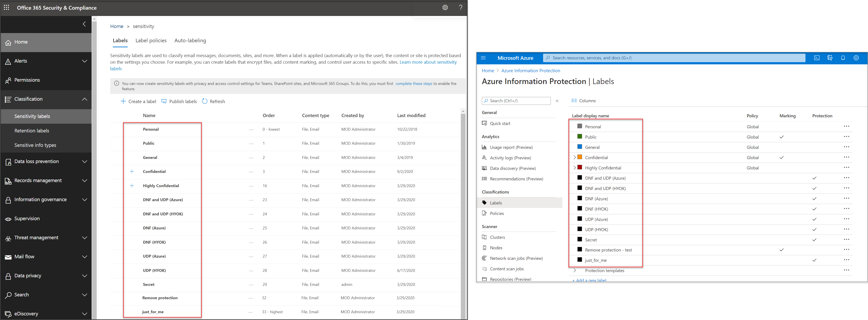868x320 pixels.
Task: Open the app launcher waffle icon
Action: (6, 7)
